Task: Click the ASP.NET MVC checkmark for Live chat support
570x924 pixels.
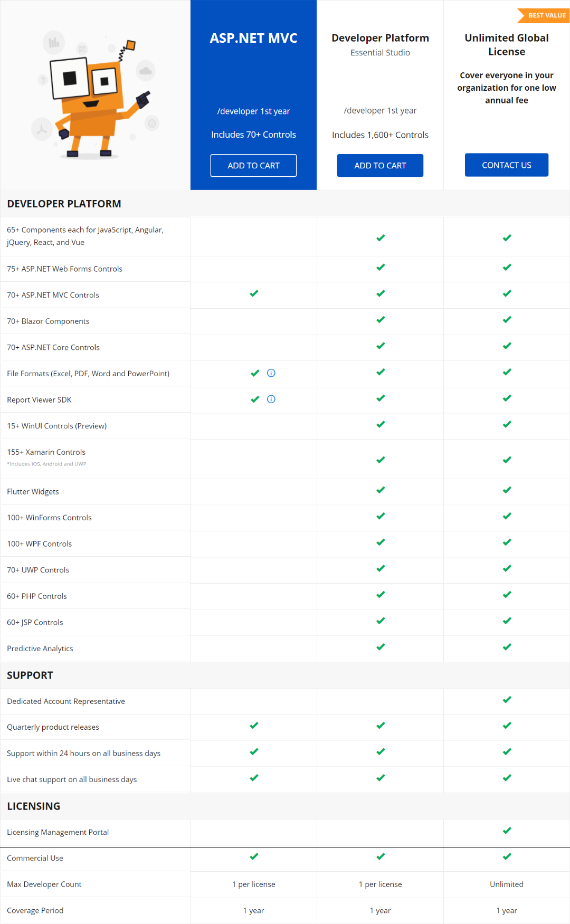Action: click(254, 778)
